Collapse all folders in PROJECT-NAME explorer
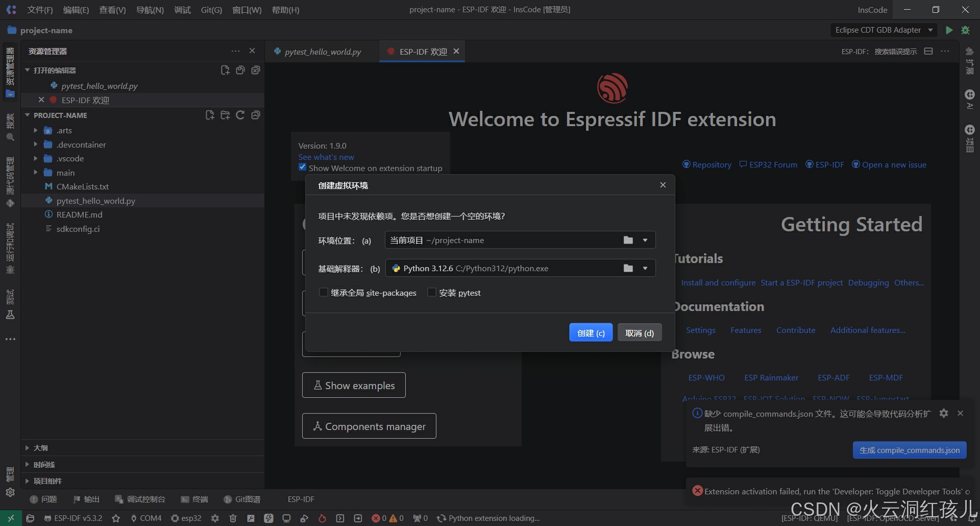Screen dimensions: 980x526 256,115
